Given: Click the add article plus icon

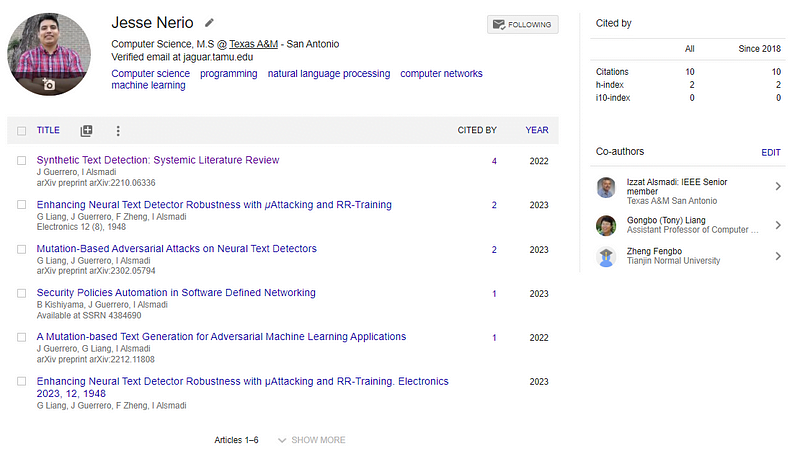Looking at the screenshot, I should [86, 130].
